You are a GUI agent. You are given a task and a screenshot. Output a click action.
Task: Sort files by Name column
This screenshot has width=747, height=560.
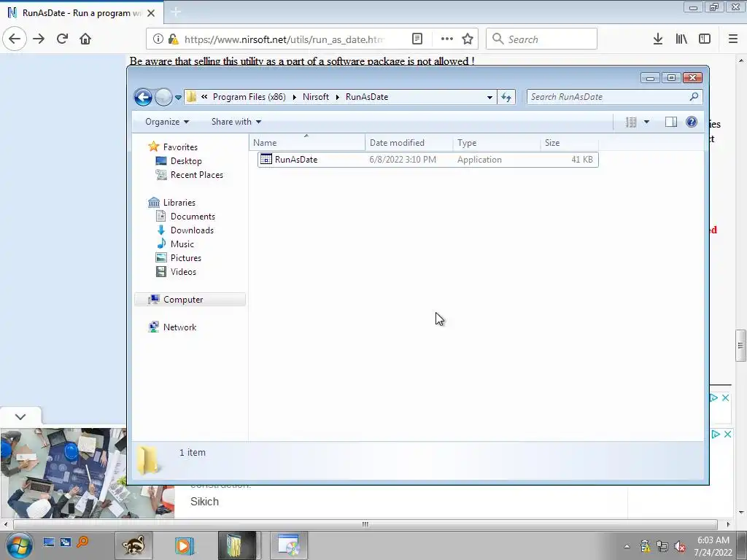(307, 142)
